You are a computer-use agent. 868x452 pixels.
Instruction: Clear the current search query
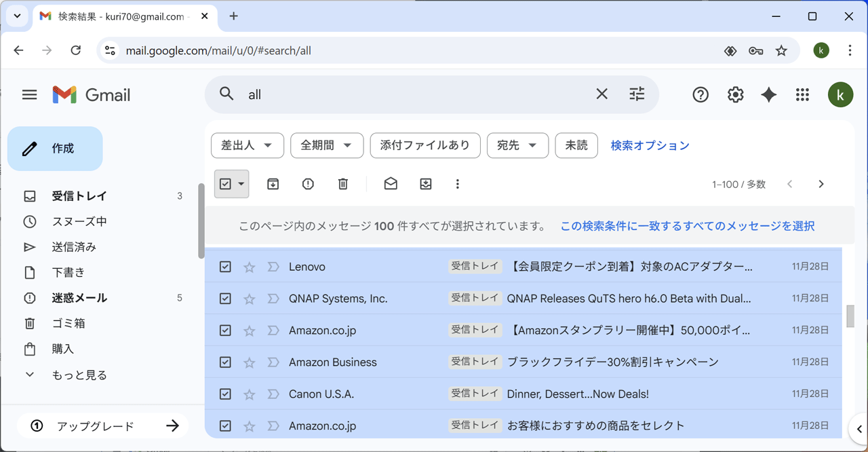click(x=601, y=94)
